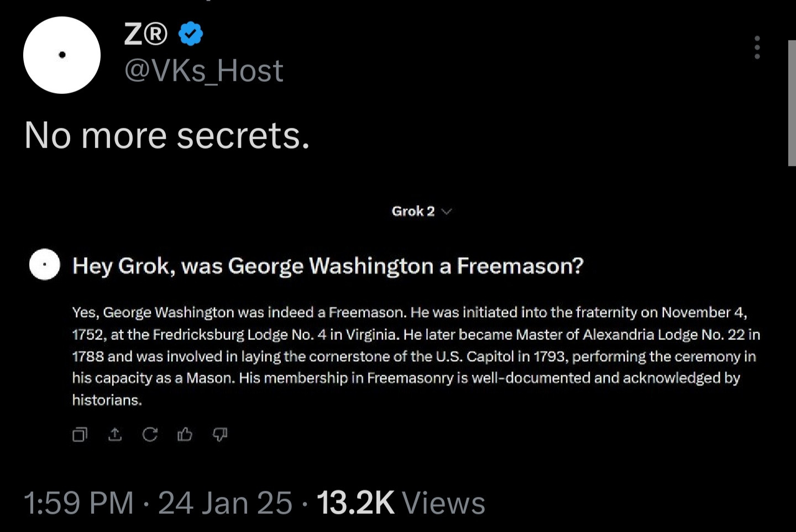Click the vertical scrollbar on the right

coord(792,103)
